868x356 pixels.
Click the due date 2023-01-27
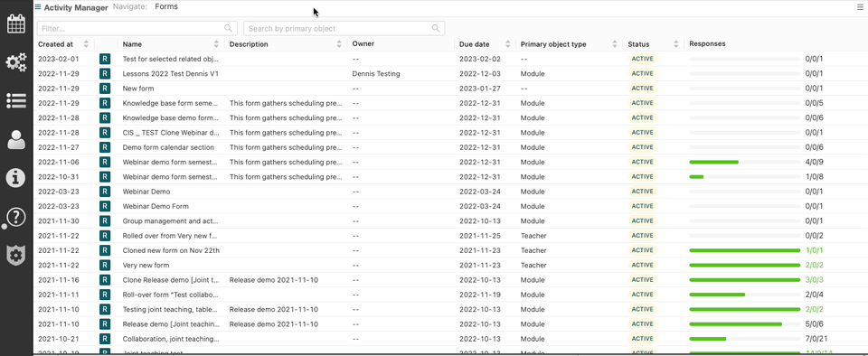point(480,89)
